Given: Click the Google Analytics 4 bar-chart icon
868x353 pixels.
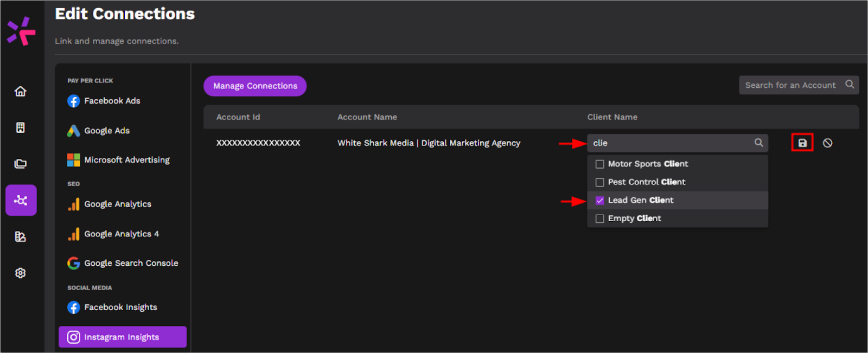Looking at the screenshot, I should [74, 234].
